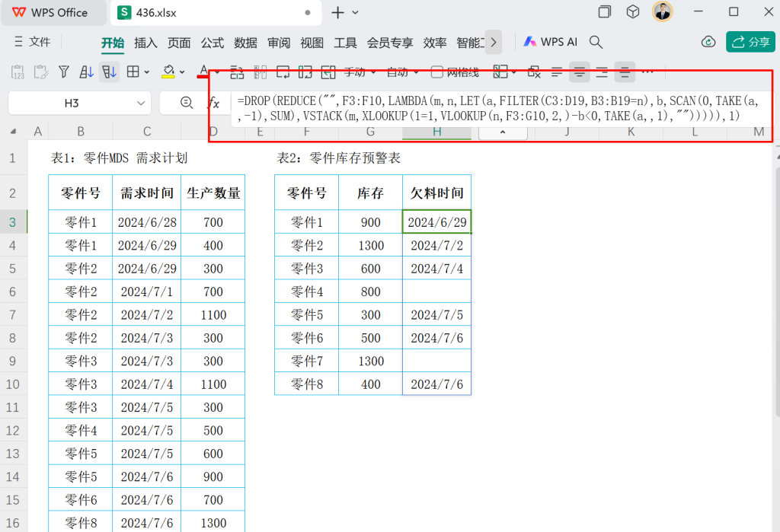Switch to the 公式 ribbon tab
The width and height of the screenshot is (780, 532).
(x=213, y=43)
